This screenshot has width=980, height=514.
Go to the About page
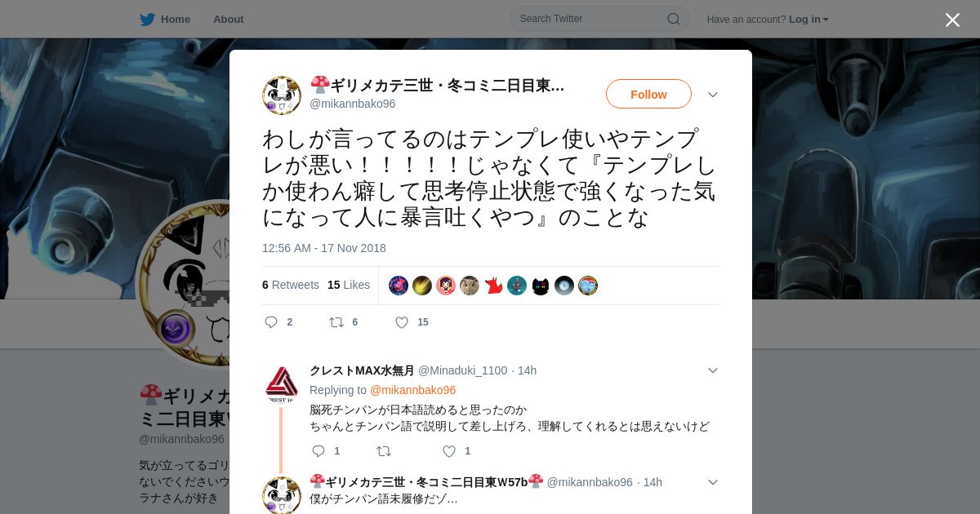(229, 20)
